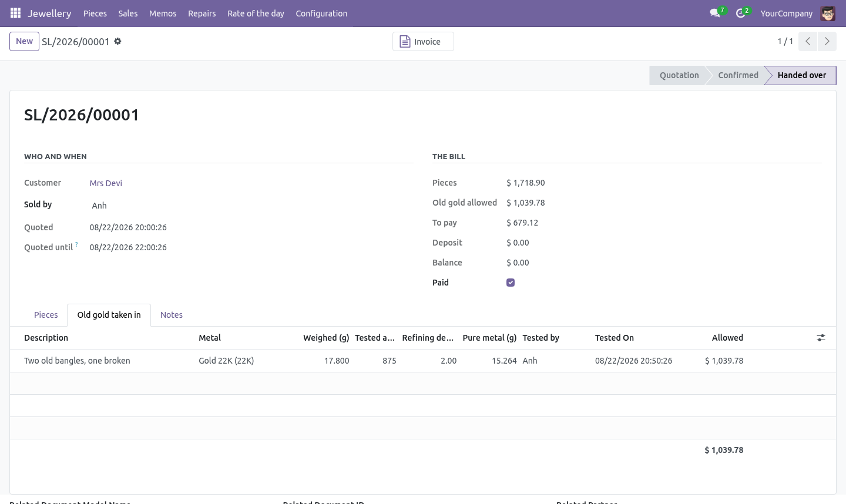Open the Mrs Devi customer link
Screen dimensions: 846x504
(x=106, y=183)
